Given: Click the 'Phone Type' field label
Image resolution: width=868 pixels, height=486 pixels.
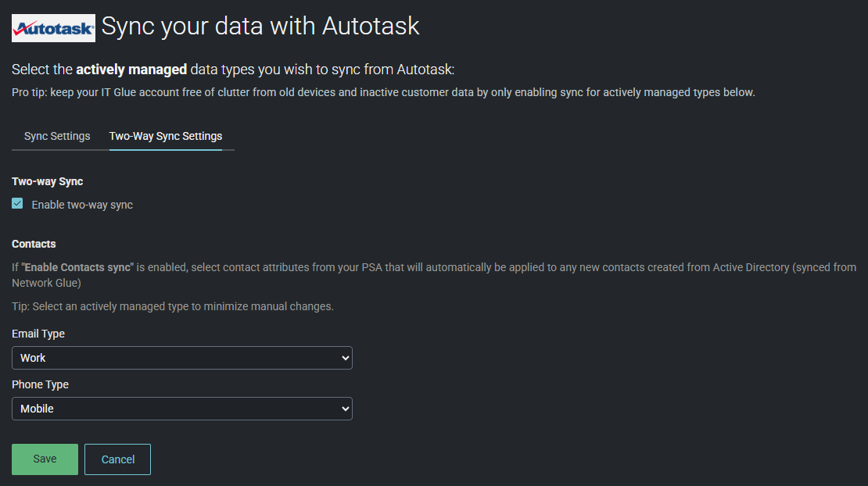Looking at the screenshot, I should [40, 384].
